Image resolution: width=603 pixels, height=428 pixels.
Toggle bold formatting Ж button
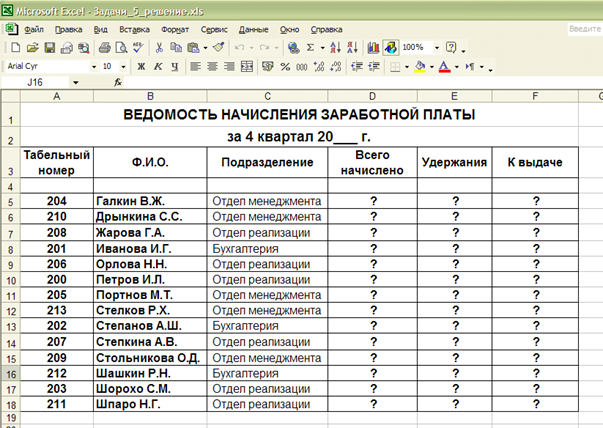coord(141,67)
